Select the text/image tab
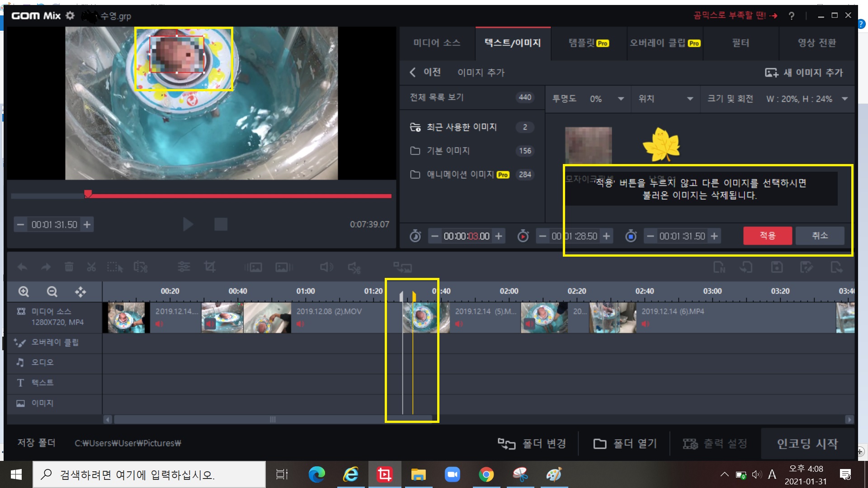 coord(513,43)
